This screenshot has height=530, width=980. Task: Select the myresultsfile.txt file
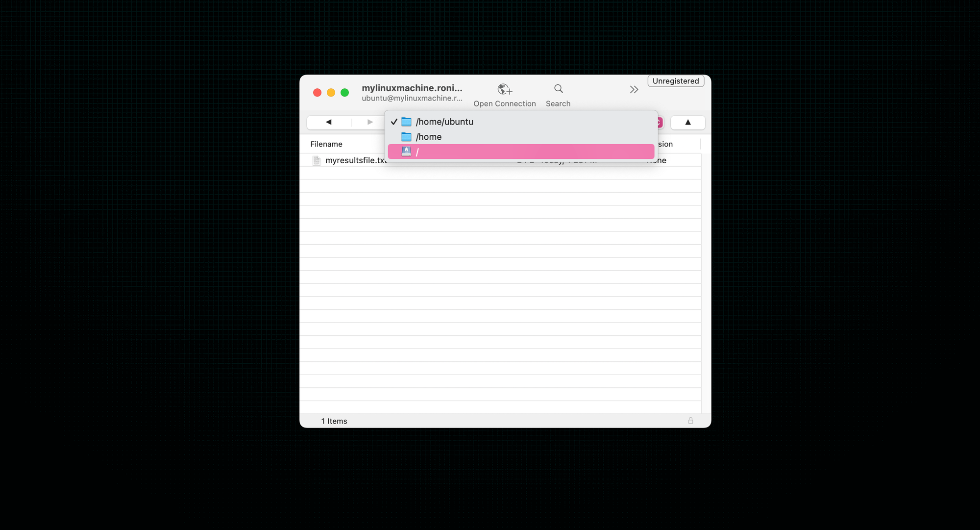(x=355, y=160)
